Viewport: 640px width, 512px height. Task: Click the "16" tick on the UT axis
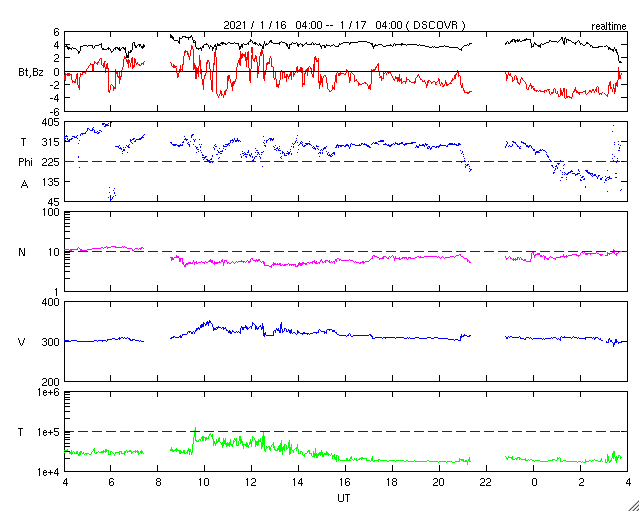[345, 483]
